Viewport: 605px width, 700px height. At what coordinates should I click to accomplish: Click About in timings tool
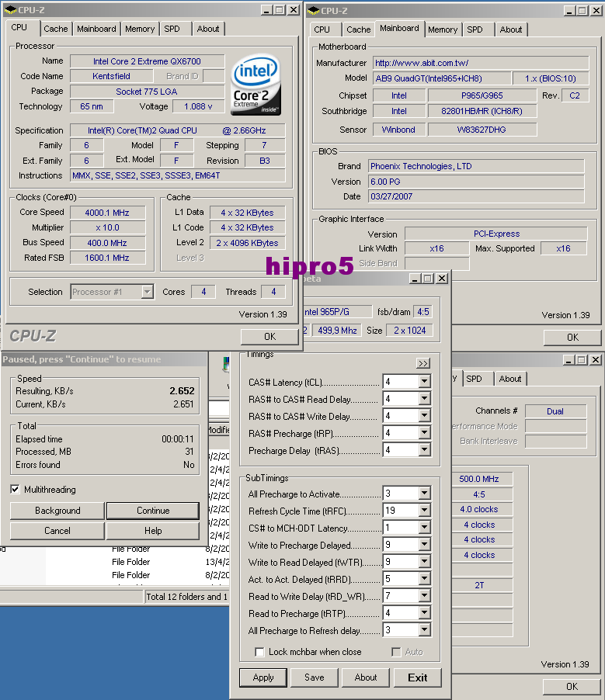pos(366,677)
